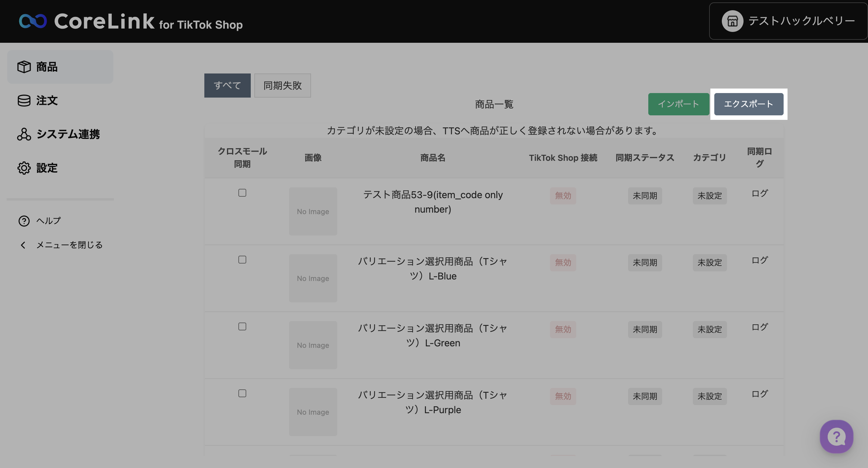Select the すべて tab
Image resolution: width=868 pixels, height=468 pixels.
coord(227,86)
